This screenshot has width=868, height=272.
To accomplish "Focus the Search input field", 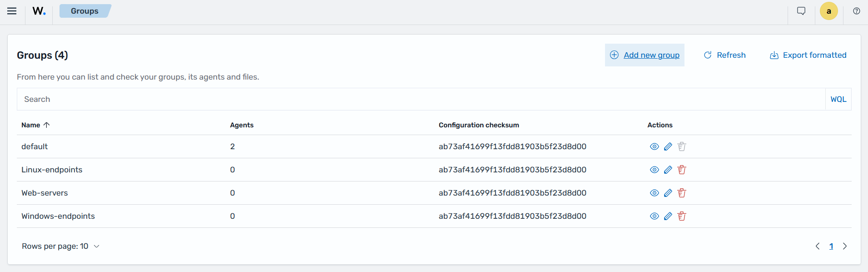I will 421,99.
